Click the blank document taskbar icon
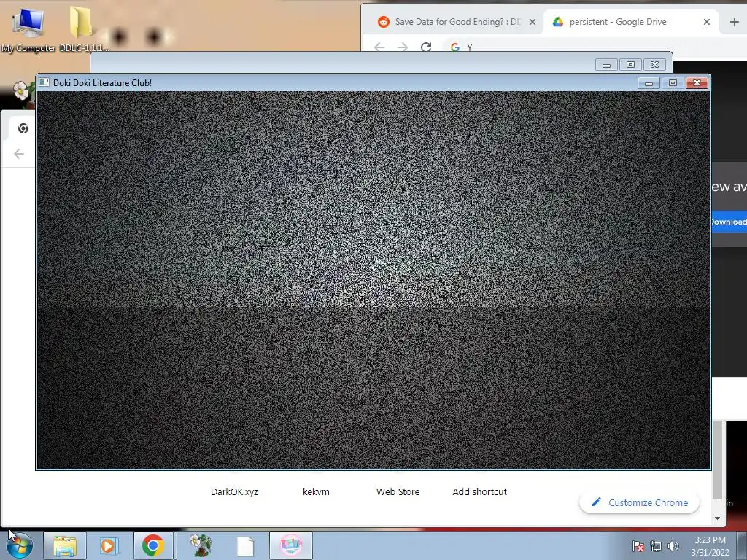 (x=245, y=545)
